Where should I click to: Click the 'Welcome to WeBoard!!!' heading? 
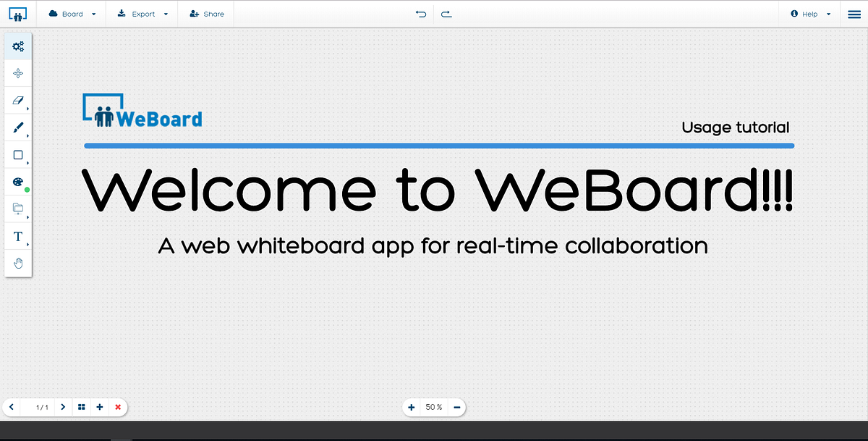438,189
